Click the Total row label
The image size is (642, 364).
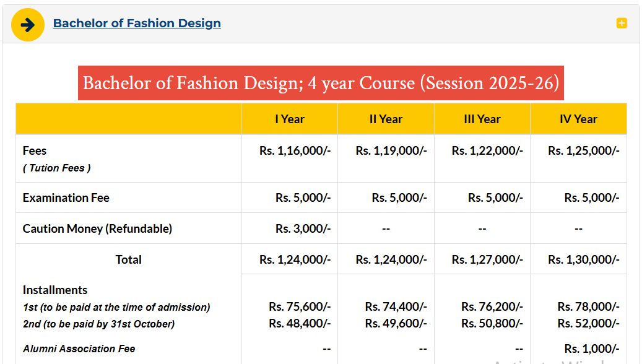pos(128,259)
